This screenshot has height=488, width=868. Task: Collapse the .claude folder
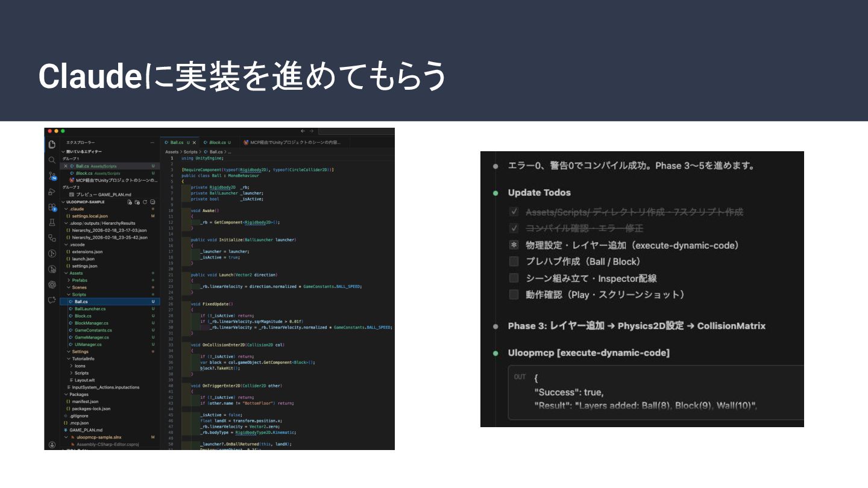click(110, 209)
